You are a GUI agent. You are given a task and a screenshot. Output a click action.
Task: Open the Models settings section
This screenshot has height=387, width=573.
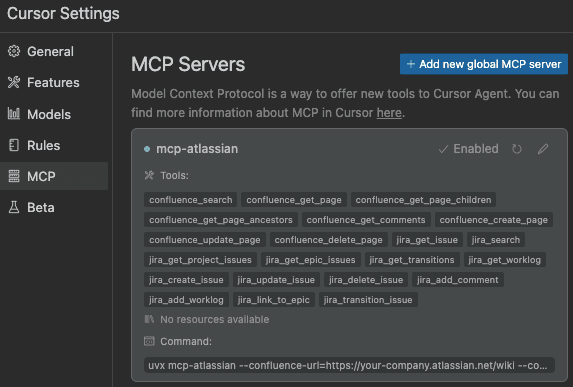click(54, 114)
